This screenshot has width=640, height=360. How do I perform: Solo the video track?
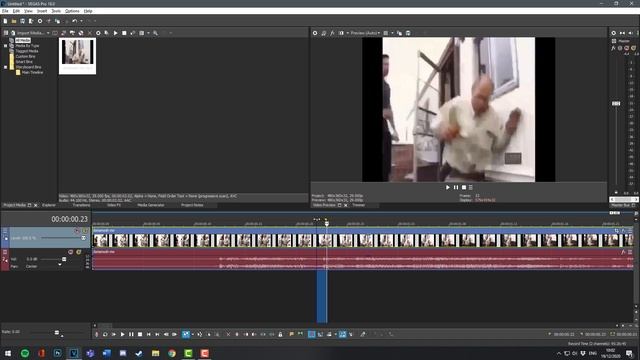click(85, 231)
